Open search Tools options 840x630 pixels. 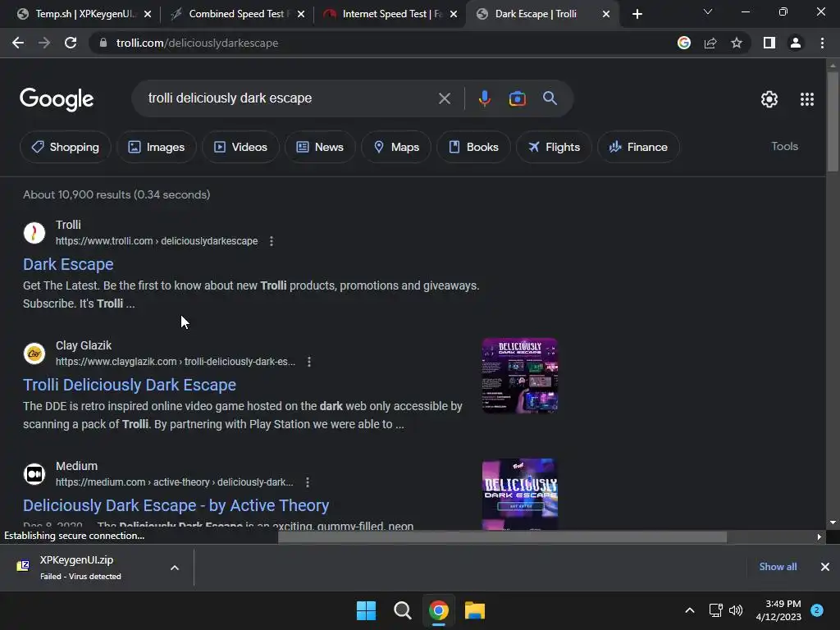(x=784, y=146)
